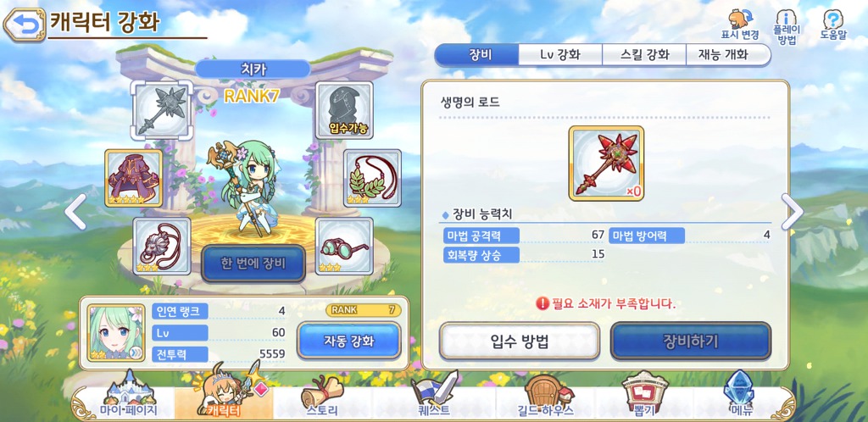Open the 플레이 방법 info icon

787,27
